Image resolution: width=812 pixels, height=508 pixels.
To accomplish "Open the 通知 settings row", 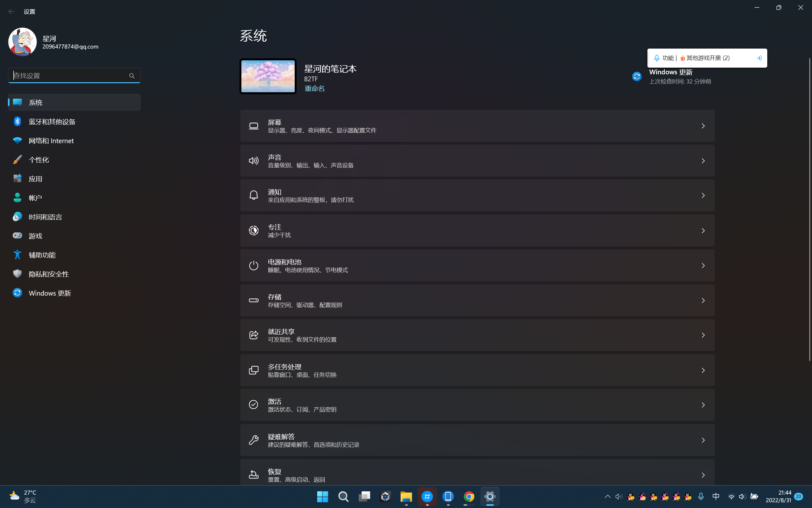I will (x=477, y=196).
